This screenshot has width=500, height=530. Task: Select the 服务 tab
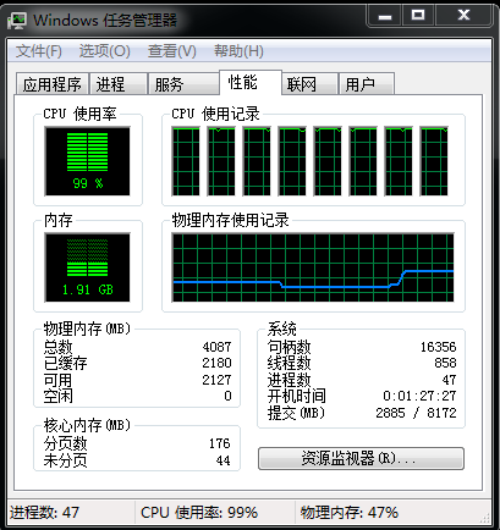pyautogui.click(x=184, y=84)
